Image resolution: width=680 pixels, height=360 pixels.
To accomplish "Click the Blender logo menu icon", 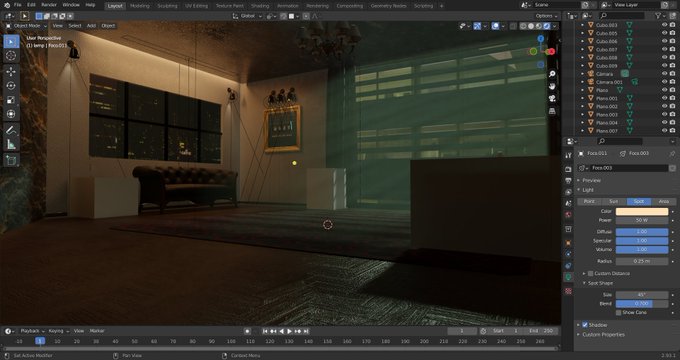I will coord(7,5).
